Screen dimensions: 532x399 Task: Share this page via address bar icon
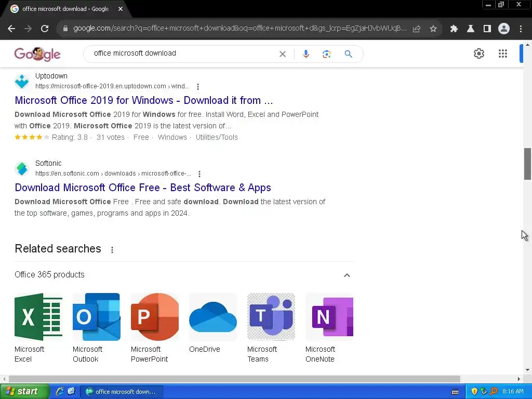[417, 29]
